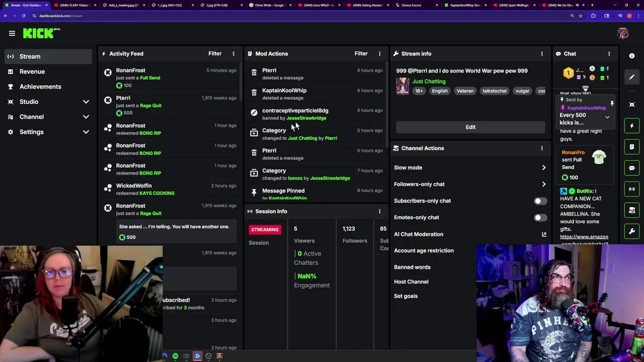
Task: Click the trash icon beside Pterri's first deleted message
Action: [254, 73]
